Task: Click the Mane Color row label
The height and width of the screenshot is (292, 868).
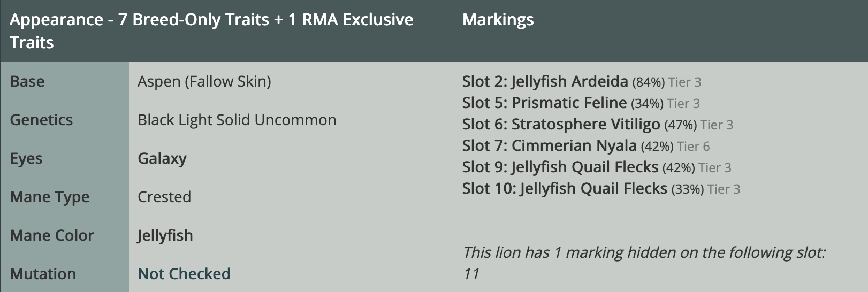Action: point(52,235)
